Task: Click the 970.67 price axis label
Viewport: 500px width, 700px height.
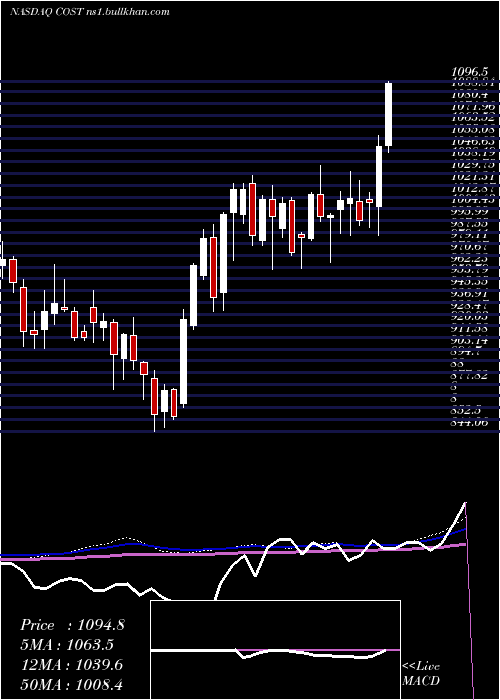Action: 472,246
